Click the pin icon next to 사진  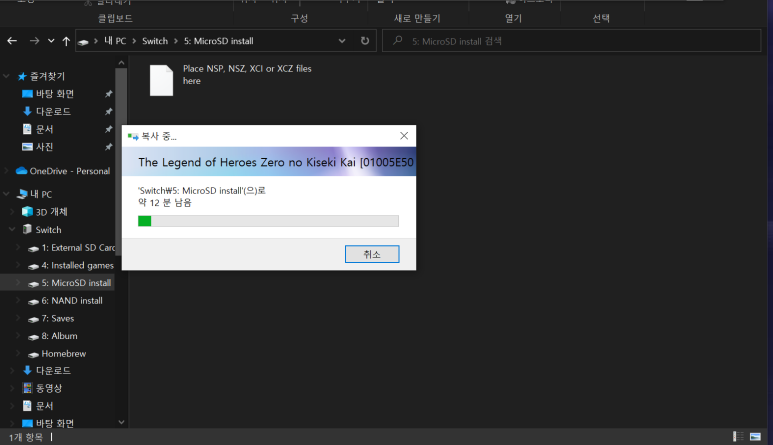coord(108,147)
